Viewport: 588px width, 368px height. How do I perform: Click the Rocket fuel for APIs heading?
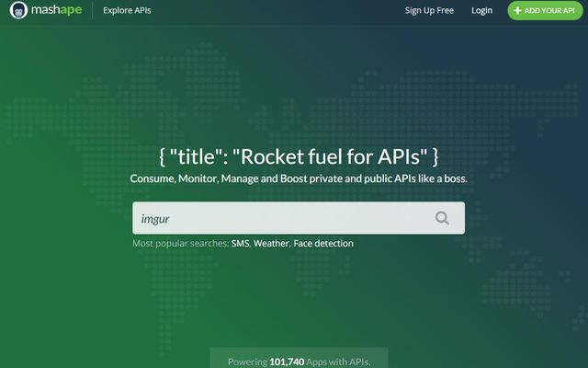(299, 156)
